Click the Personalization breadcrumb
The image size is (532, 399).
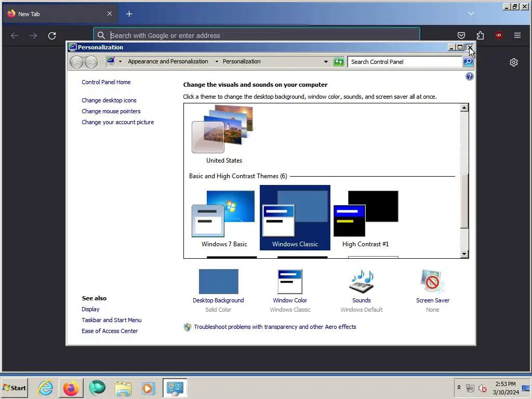[x=242, y=61]
